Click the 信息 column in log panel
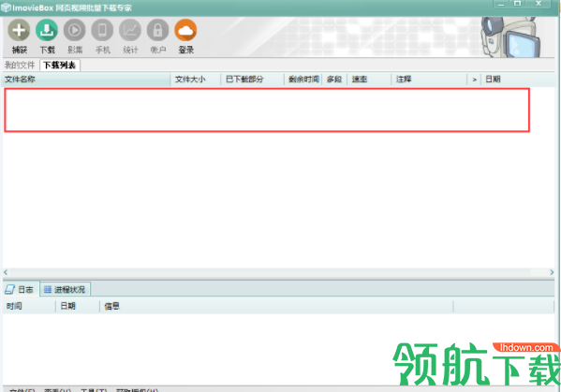Image resolution: width=561 pixels, height=392 pixels. click(276, 307)
